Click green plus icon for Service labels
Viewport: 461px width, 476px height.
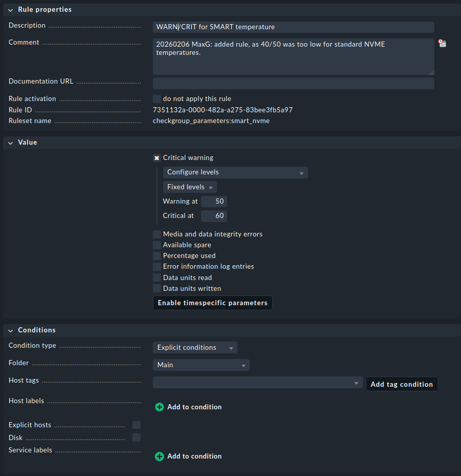[x=159, y=456]
